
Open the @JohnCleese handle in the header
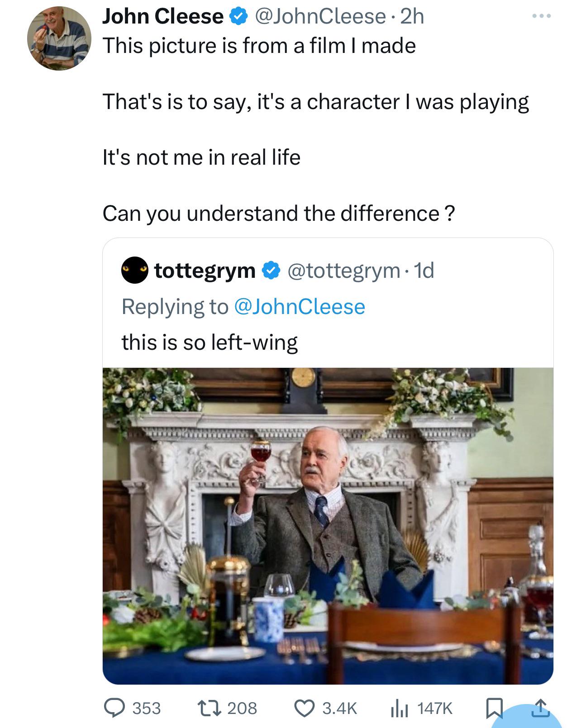pyautogui.click(x=320, y=17)
